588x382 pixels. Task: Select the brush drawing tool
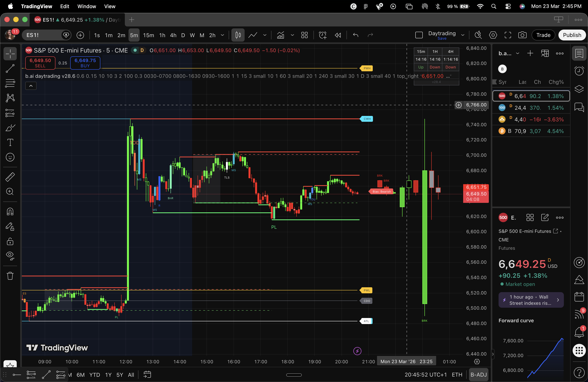click(10, 128)
